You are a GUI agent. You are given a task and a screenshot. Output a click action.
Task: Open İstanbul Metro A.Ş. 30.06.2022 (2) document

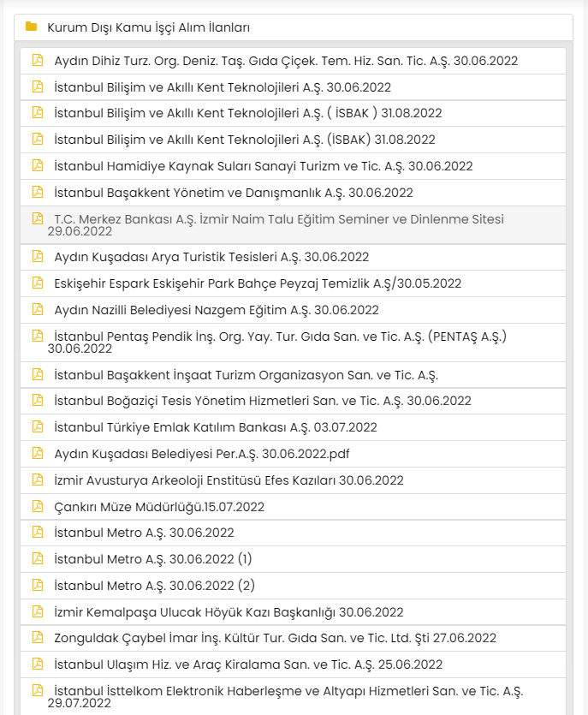[155, 585]
